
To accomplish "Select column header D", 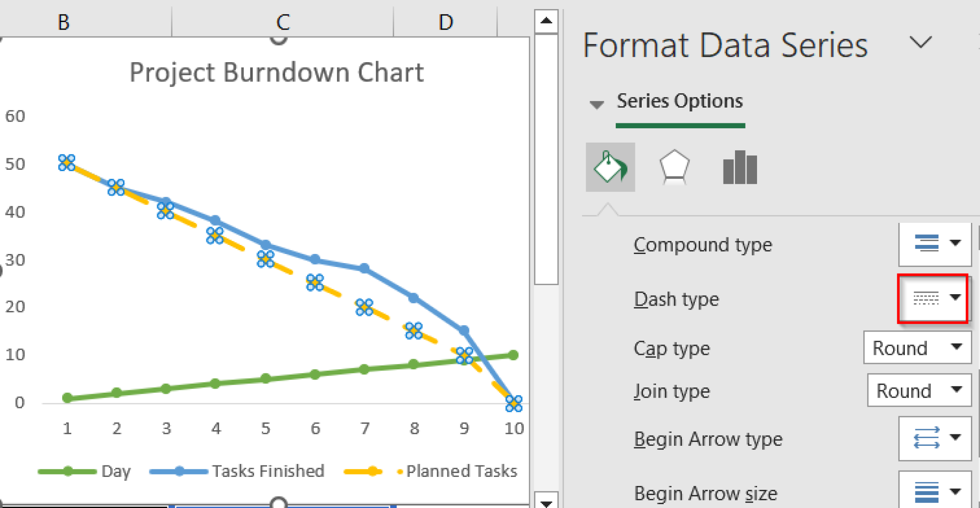I will click(445, 21).
